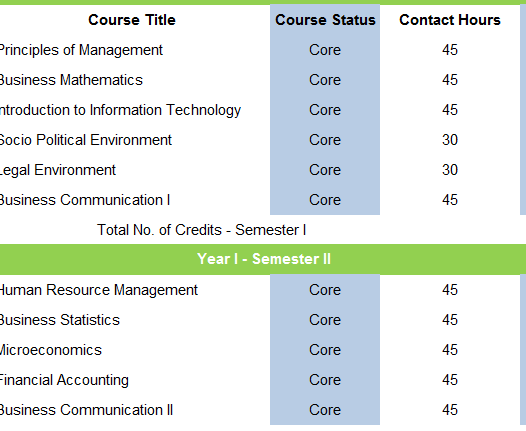Screen dimensions: 526x431
Task: Click the Business Communication II cell
Action: 134,410
